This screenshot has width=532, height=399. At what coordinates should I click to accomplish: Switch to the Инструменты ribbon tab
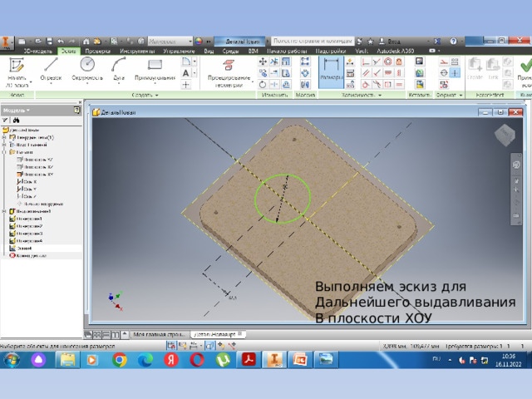click(137, 51)
